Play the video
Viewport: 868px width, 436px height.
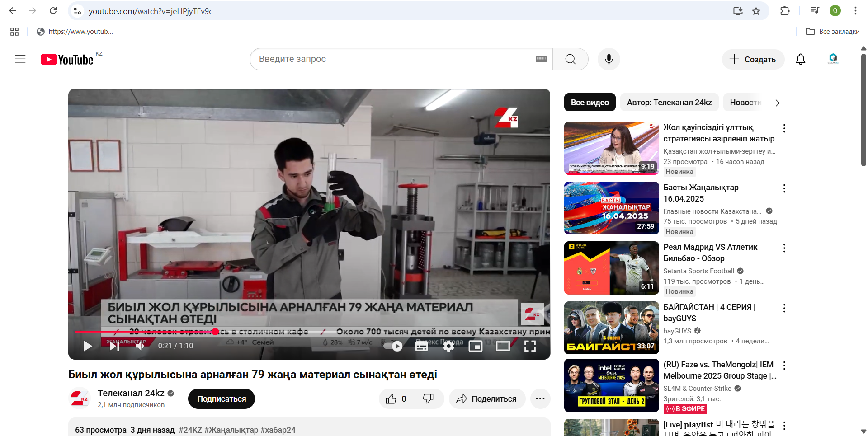point(88,346)
